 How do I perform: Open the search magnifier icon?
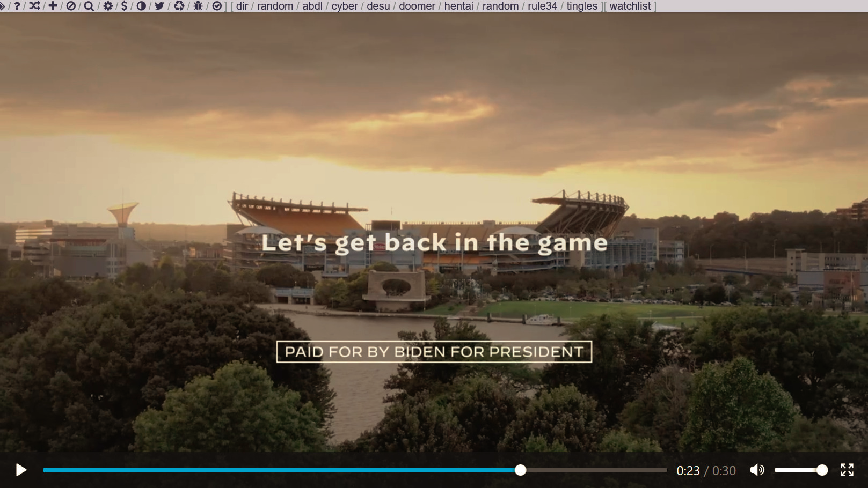[x=89, y=6]
